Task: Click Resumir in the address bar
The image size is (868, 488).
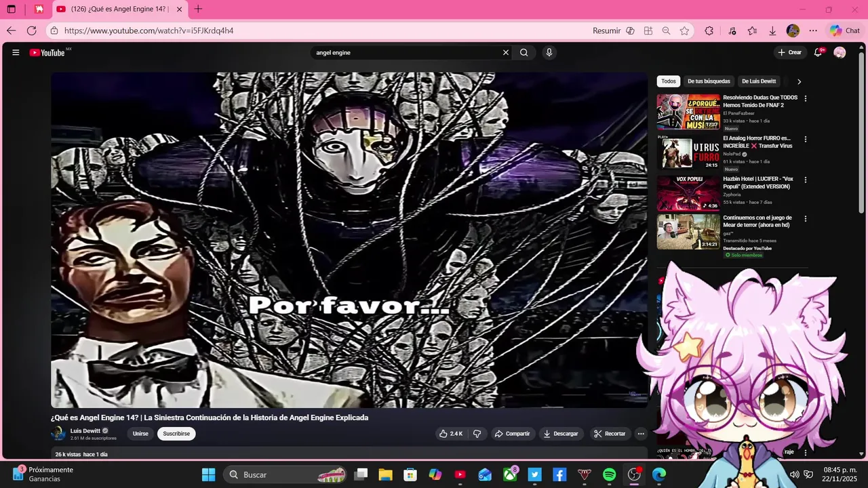Action: click(606, 30)
